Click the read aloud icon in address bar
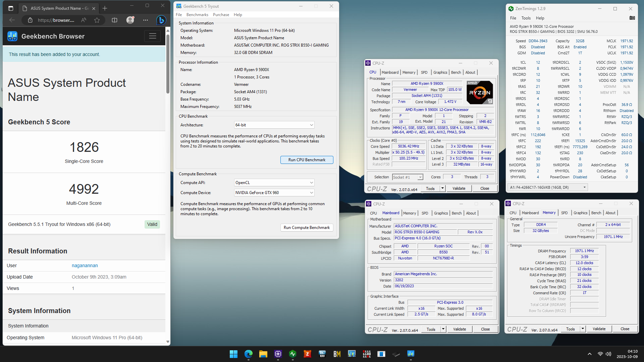Screen dimensions: 644x362 click(x=84, y=20)
